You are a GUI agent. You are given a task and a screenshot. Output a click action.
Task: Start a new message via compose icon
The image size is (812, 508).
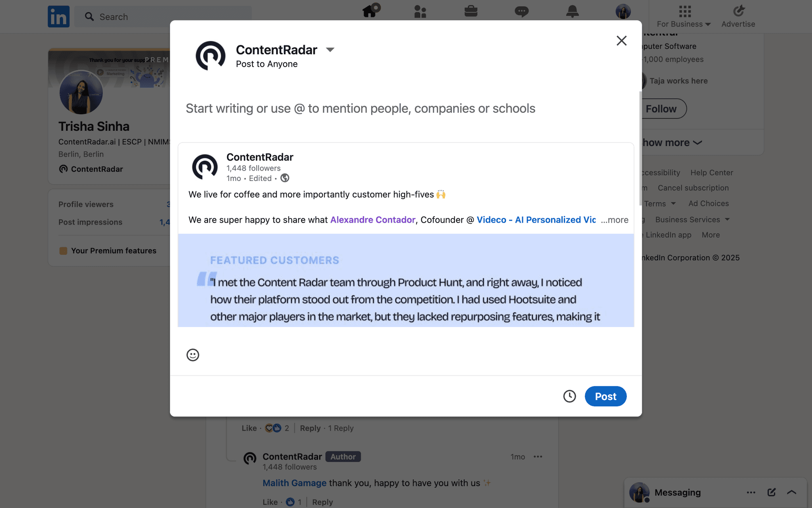point(772,492)
